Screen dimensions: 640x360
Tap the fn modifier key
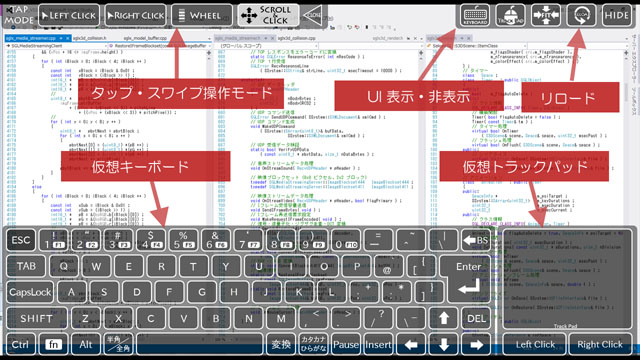click(53, 344)
